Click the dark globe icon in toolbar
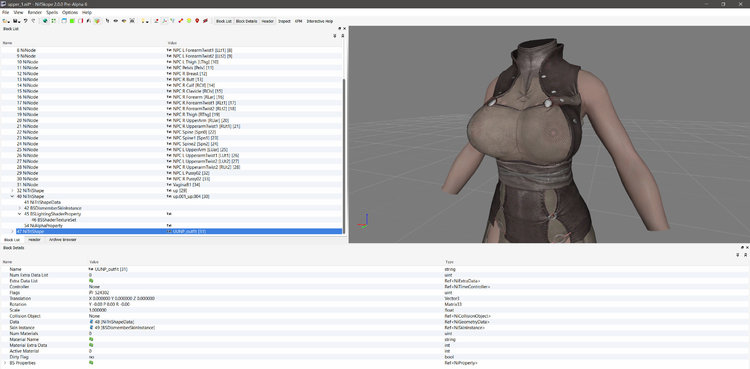The width and height of the screenshot is (750, 369). (45, 21)
